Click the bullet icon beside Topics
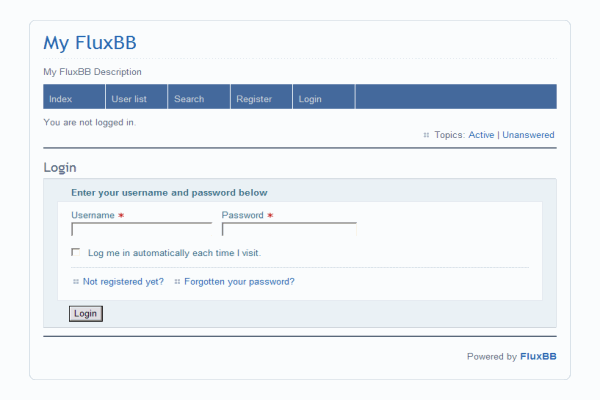The height and width of the screenshot is (400, 600). point(427,135)
